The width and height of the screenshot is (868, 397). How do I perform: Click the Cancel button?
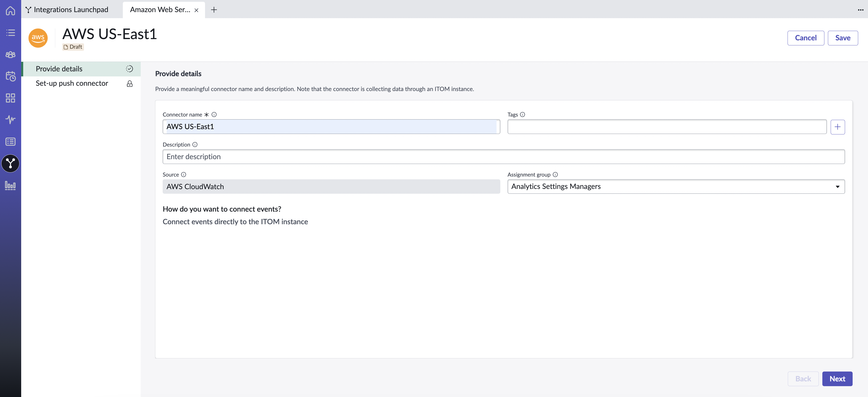tap(806, 38)
